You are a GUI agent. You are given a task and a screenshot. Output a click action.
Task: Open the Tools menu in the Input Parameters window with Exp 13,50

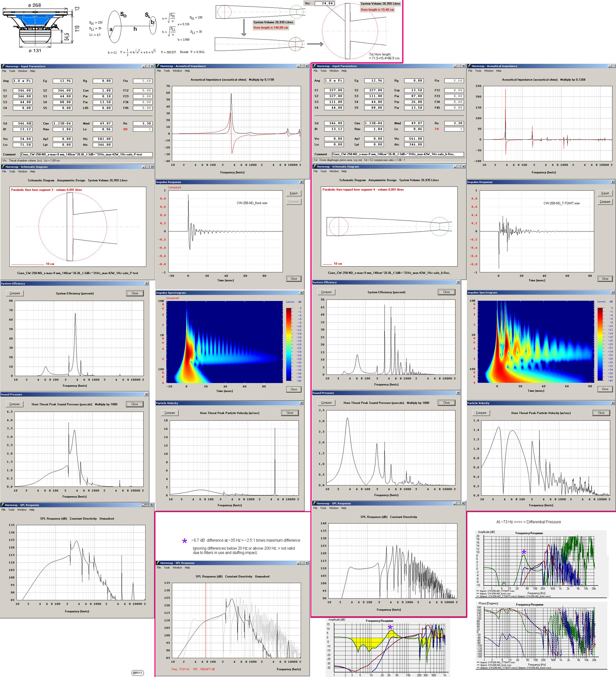pyautogui.click(x=323, y=71)
